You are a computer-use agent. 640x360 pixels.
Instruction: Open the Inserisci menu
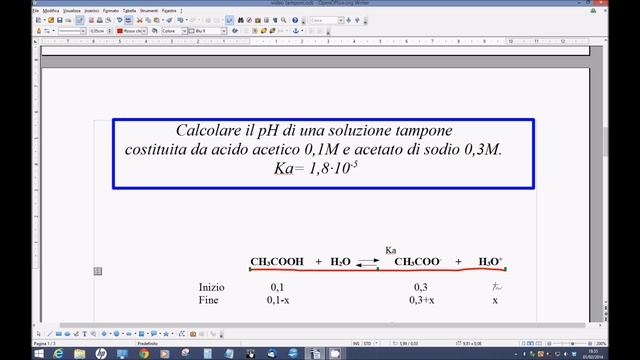tap(92, 11)
